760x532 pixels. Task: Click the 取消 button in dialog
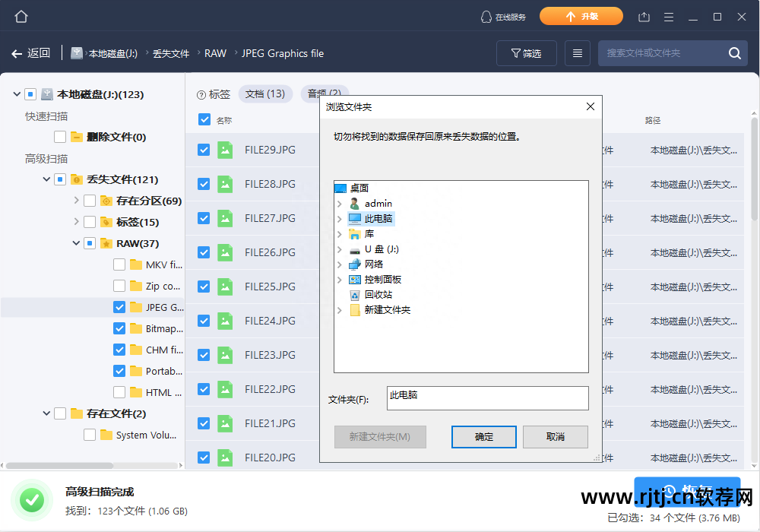pos(555,437)
